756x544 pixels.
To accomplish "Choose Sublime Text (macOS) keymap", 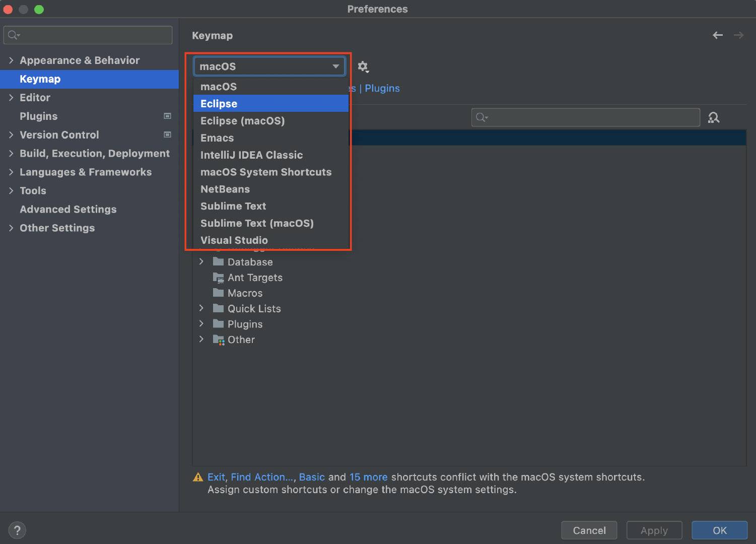I will coord(271,223).
